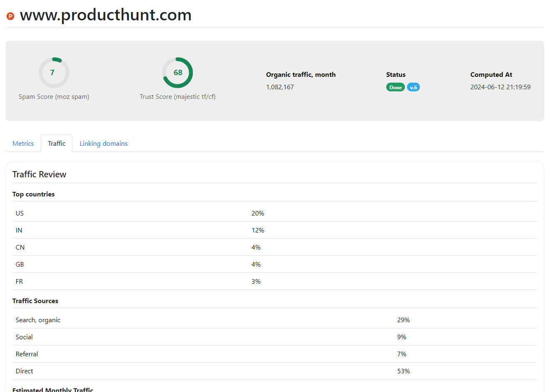550x392 pixels.
Task: Click the Status label
Action: (x=396, y=75)
